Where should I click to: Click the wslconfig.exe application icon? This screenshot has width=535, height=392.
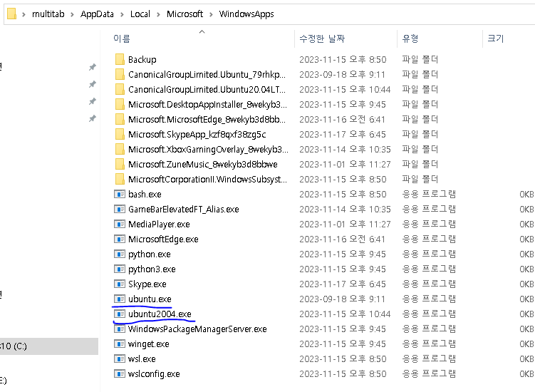click(120, 374)
